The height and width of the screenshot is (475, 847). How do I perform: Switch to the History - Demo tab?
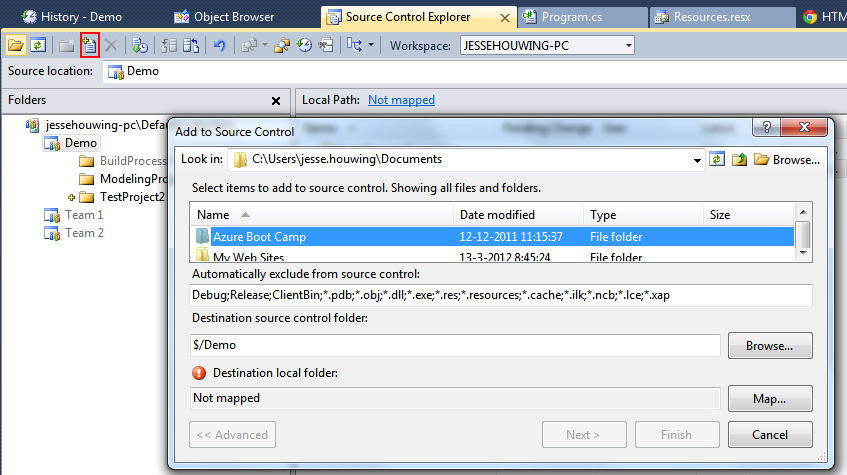(x=72, y=17)
